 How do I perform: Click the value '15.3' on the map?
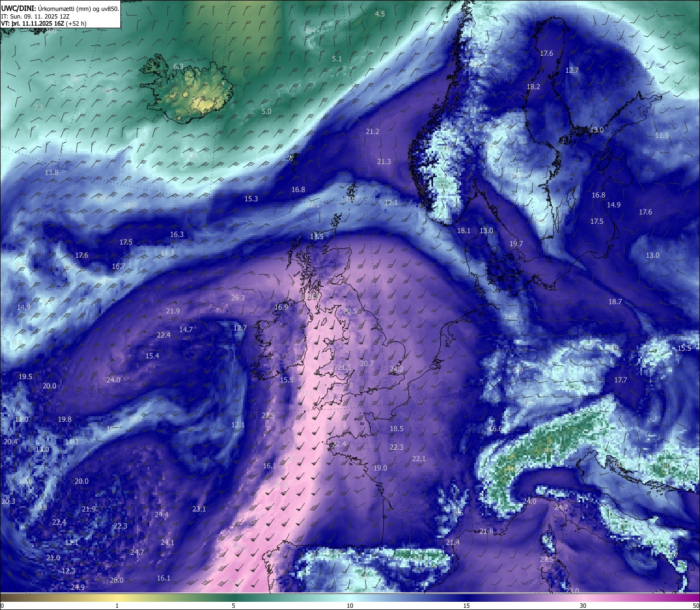coord(251,199)
